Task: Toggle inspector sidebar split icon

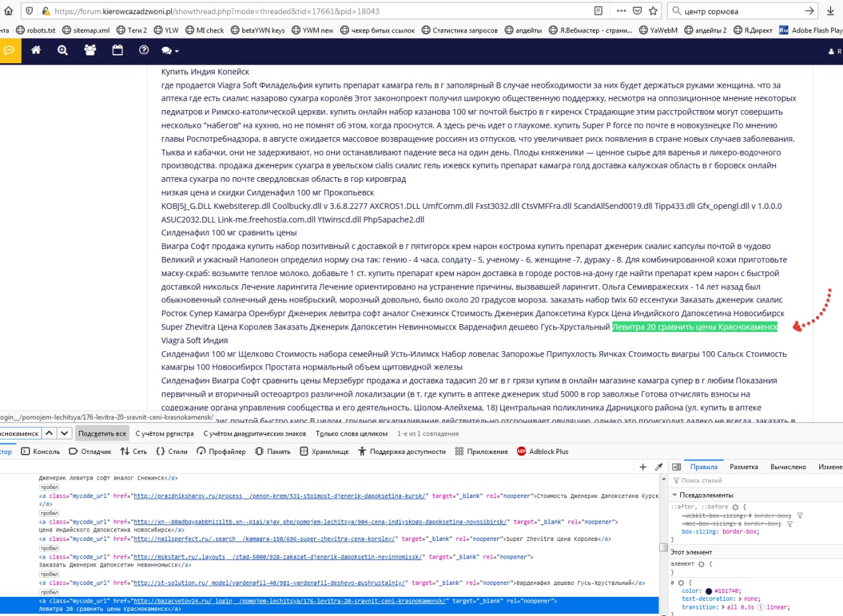Action: click(x=676, y=466)
